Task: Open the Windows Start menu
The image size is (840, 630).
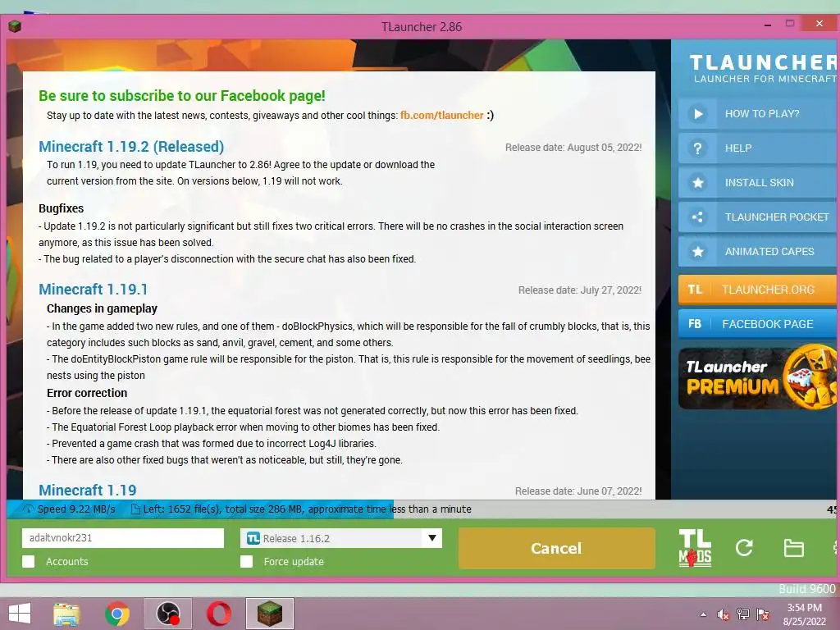Action: (x=20, y=614)
